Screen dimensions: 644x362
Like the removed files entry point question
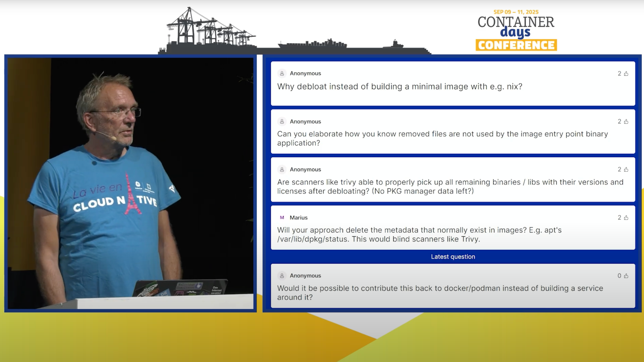coord(626,121)
